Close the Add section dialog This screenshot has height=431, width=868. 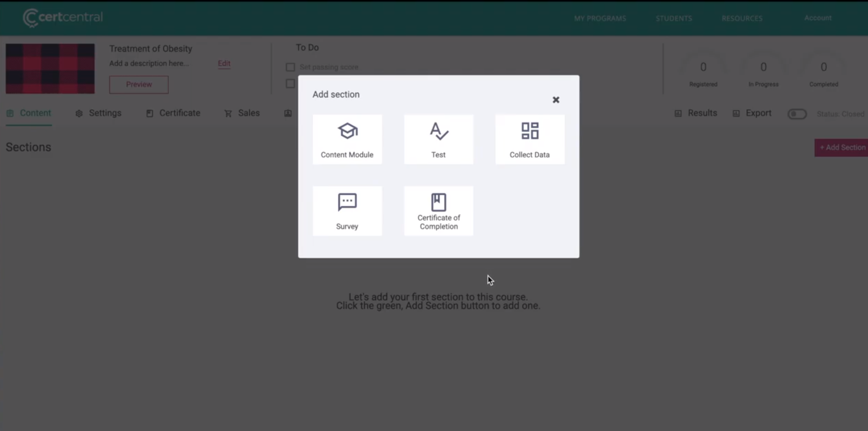point(556,100)
